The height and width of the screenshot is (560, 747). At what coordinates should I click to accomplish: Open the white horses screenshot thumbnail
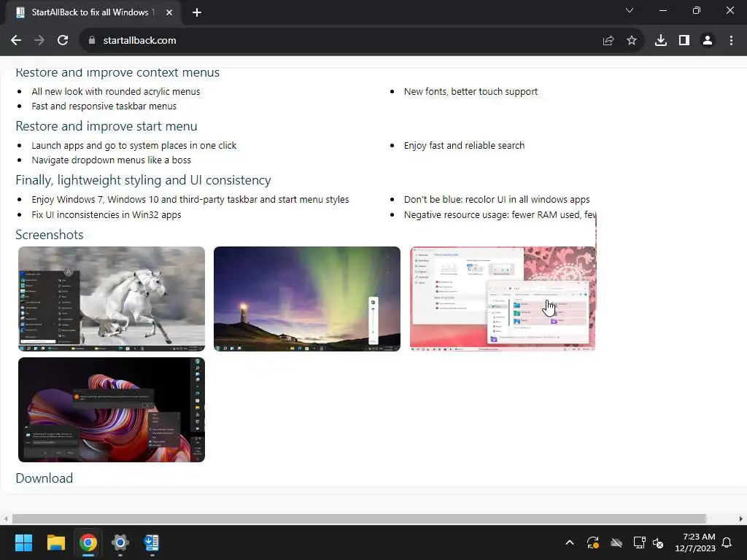tap(112, 299)
